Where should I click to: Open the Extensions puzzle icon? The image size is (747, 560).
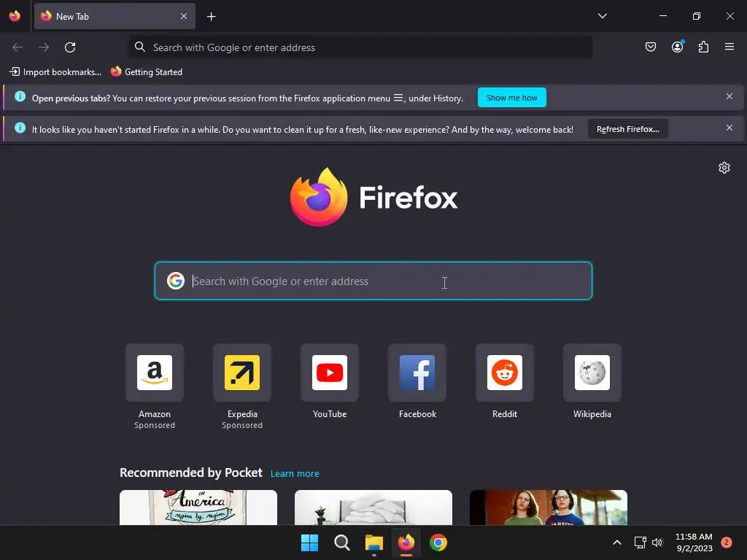click(703, 47)
